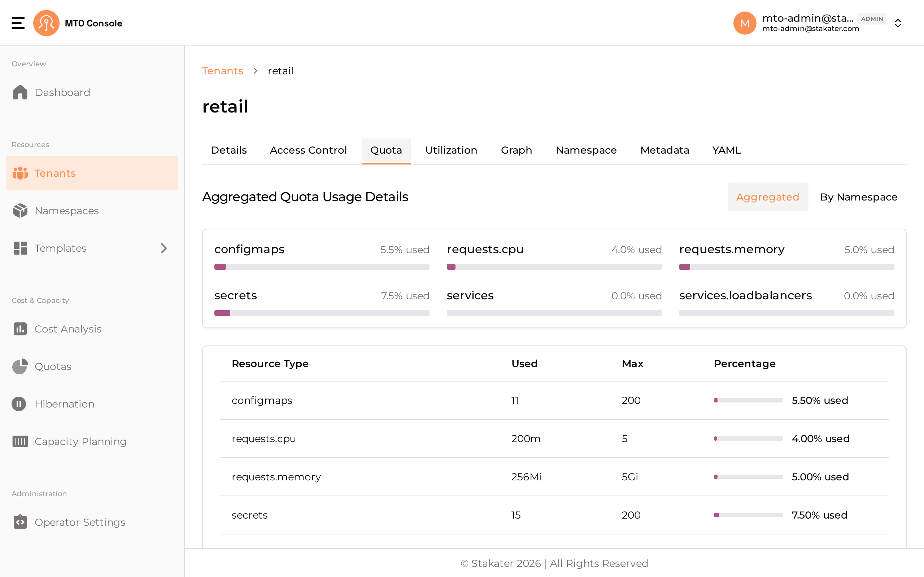The height and width of the screenshot is (577, 924).
Task: Click the Capacity Planning barcode icon
Action: [20, 441]
